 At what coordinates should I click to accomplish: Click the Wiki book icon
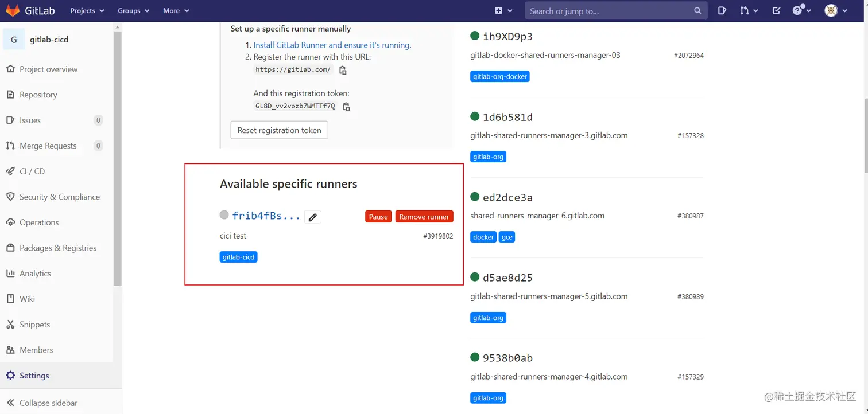point(10,299)
